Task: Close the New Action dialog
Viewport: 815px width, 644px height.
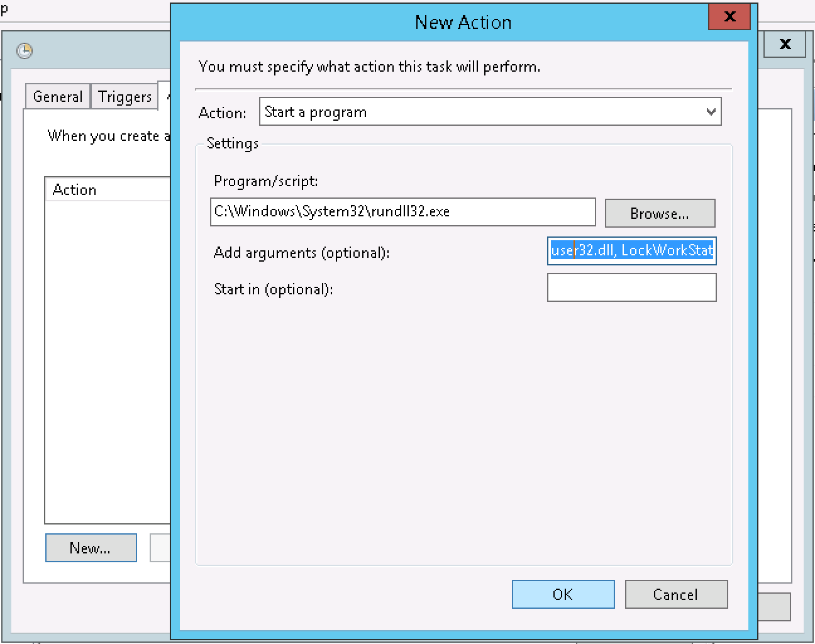Action: click(729, 17)
